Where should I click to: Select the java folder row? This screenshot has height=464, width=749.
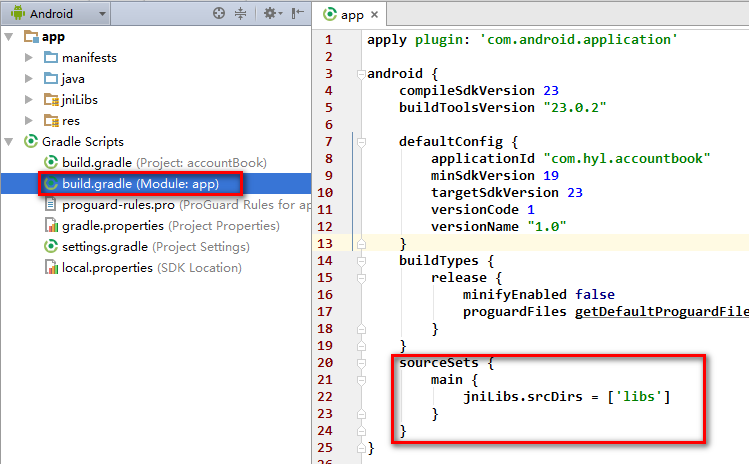click(x=156, y=79)
